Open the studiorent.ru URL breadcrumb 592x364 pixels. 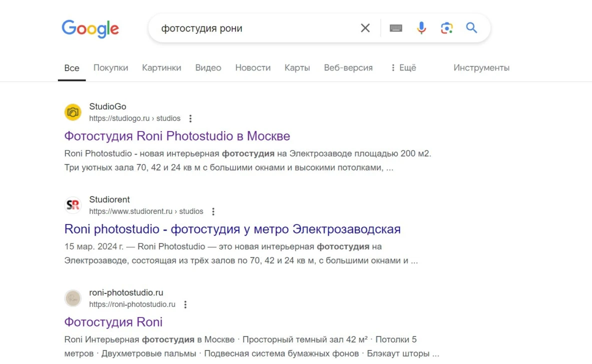[146, 211]
